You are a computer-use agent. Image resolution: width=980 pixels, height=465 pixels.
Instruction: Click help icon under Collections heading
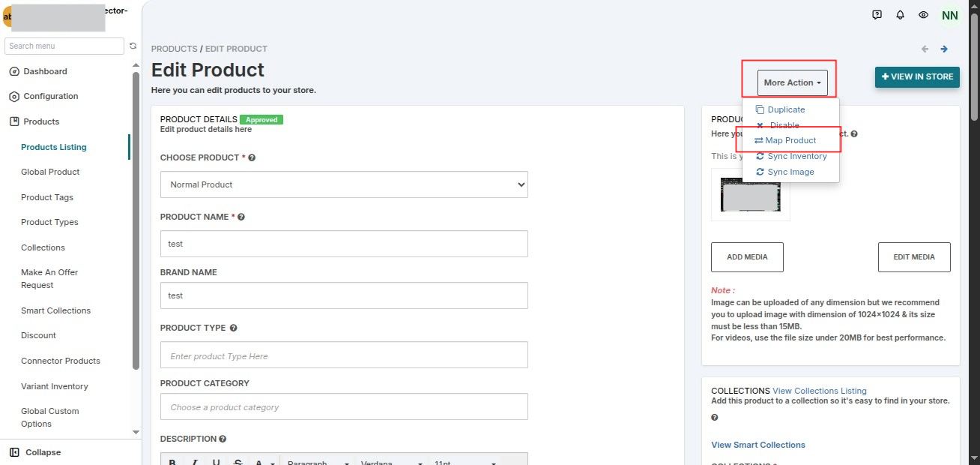coord(715,417)
